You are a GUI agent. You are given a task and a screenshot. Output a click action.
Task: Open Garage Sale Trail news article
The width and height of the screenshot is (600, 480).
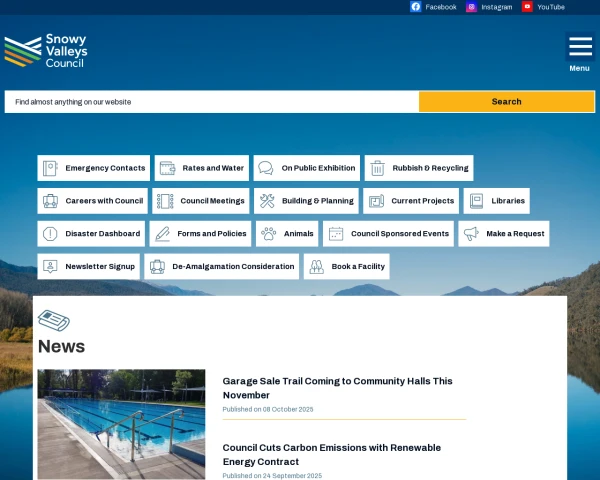point(337,388)
